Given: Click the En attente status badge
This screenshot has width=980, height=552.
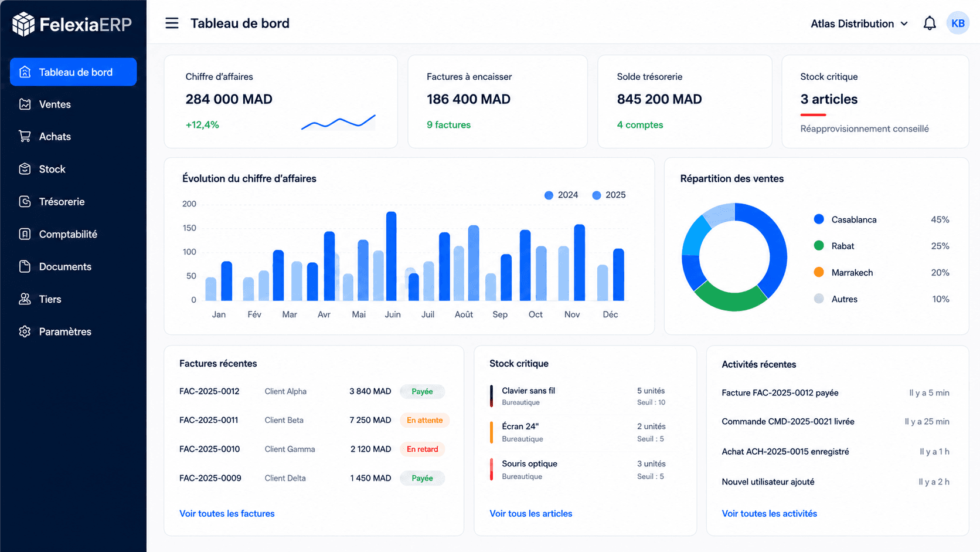Looking at the screenshot, I should [424, 420].
